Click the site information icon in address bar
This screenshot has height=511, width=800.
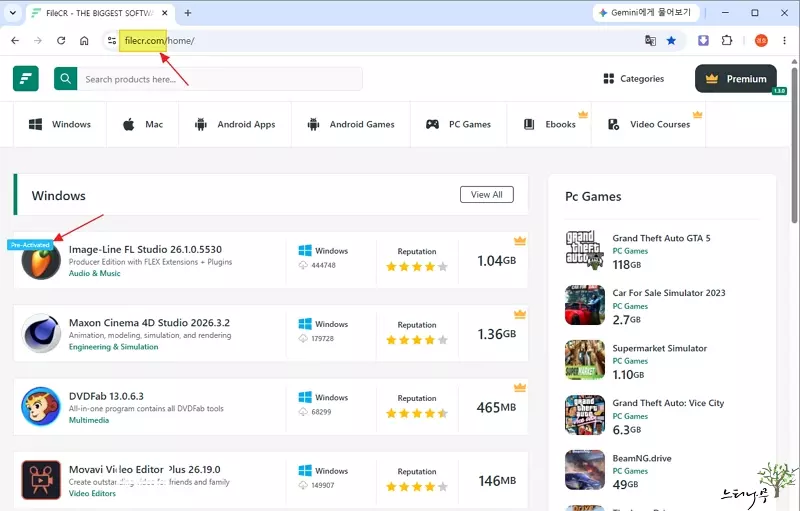pos(111,40)
